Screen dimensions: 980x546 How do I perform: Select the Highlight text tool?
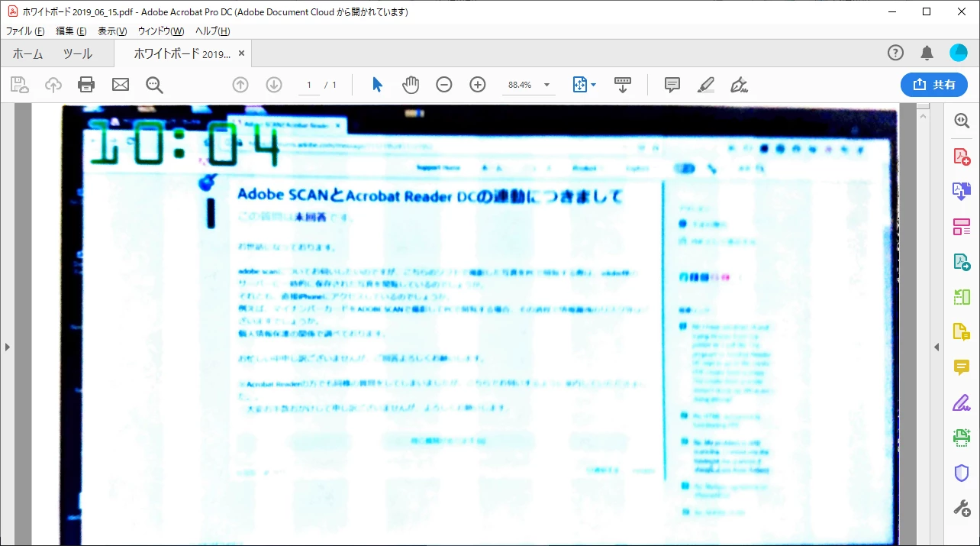click(x=706, y=85)
